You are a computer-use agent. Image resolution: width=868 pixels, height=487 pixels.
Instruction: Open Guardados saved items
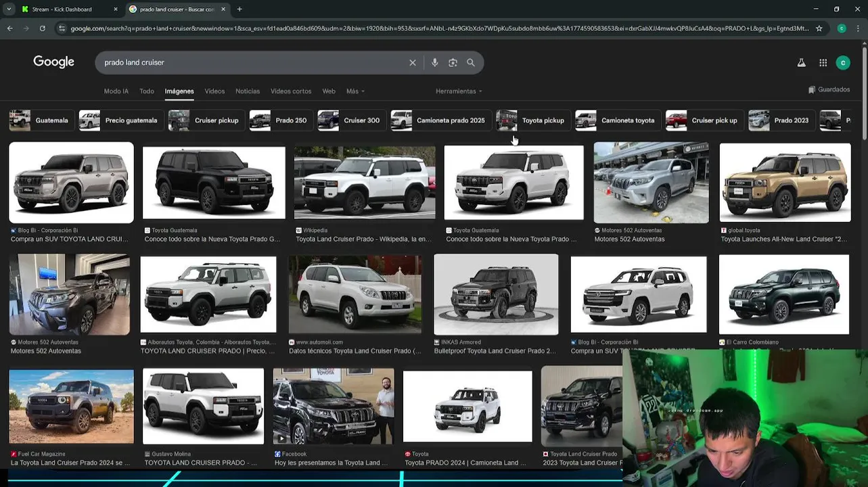829,89
